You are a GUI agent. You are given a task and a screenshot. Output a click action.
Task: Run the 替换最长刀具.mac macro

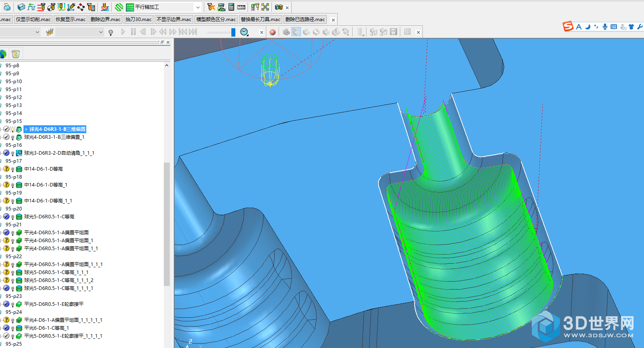260,19
